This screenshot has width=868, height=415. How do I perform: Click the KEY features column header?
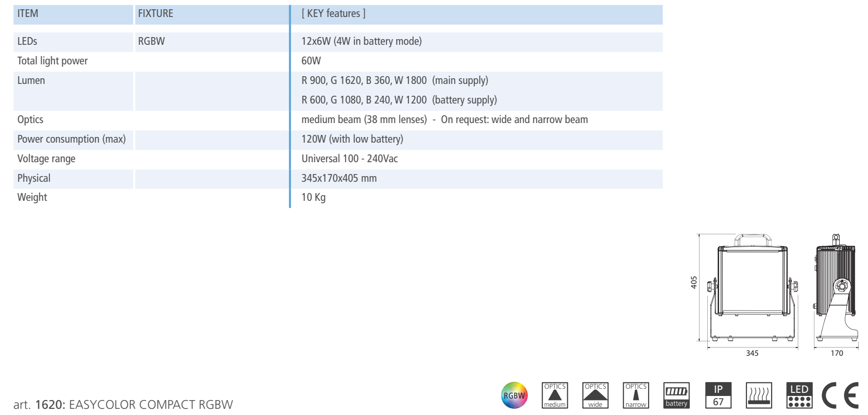[333, 14]
